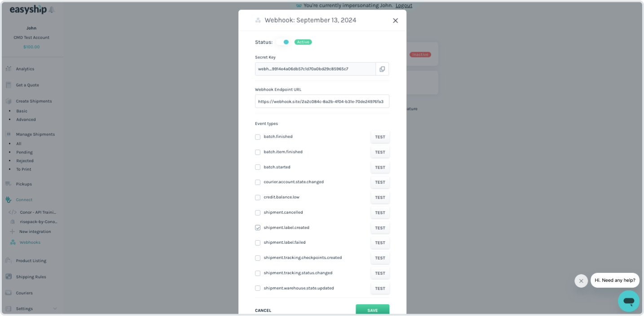Click the green SAVE button
The width and height of the screenshot is (644, 316).
coord(373,310)
